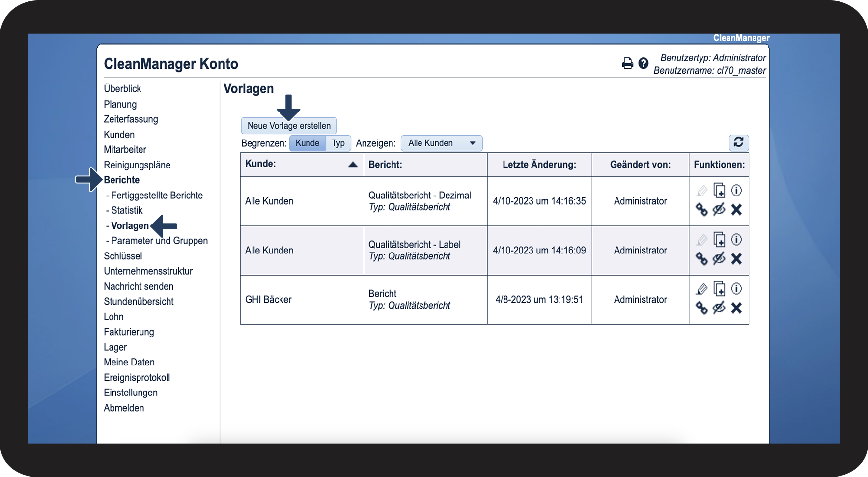The height and width of the screenshot is (477, 868).
Task: Show info for Qualitätsbericht - Label template
Action: pyautogui.click(x=736, y=240)
